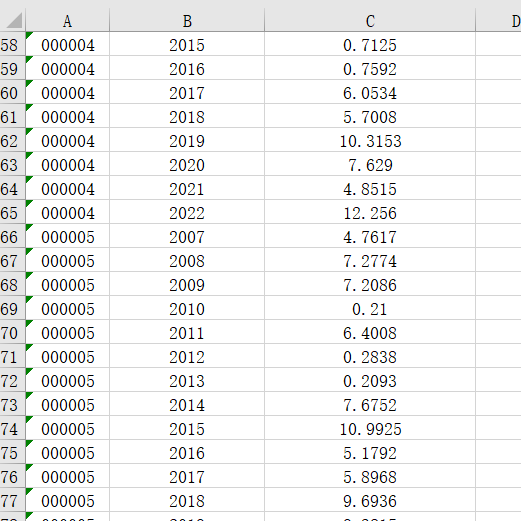Select cell showing year 2007
Image resolution: width=521 pixels, height=521 pixels.
[187, 237]
